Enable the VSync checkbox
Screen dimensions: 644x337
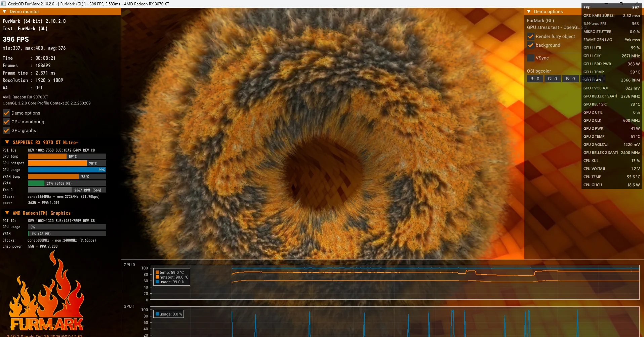pyautogui.click(x=531, y=58)
